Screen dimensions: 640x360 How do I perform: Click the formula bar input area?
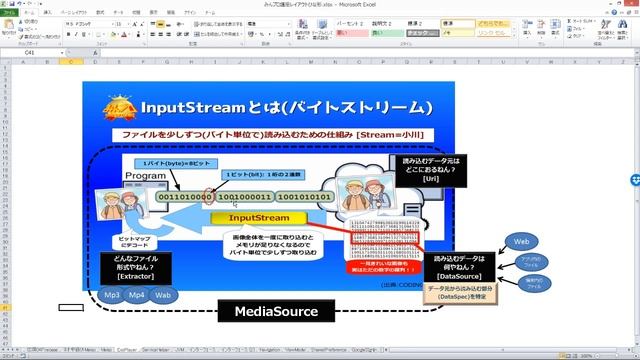[367, 53]
